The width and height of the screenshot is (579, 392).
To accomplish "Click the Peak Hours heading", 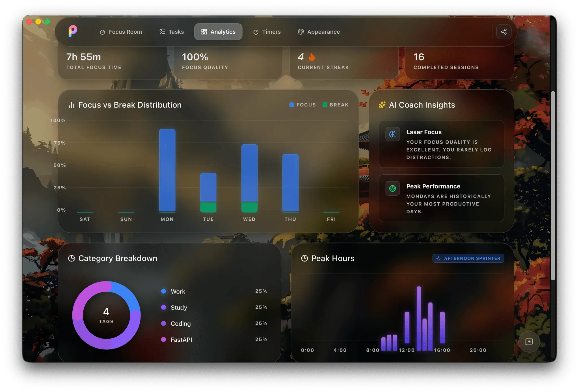I will coord(333,258).
